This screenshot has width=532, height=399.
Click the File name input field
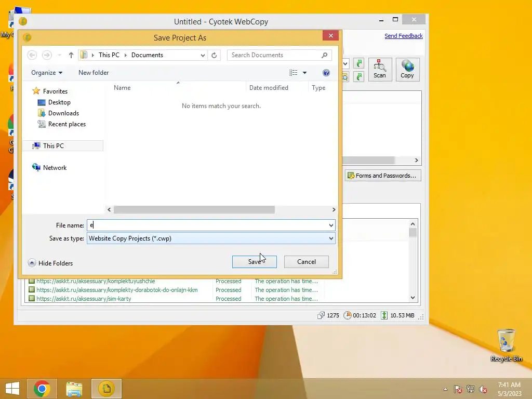coord(207,225)
